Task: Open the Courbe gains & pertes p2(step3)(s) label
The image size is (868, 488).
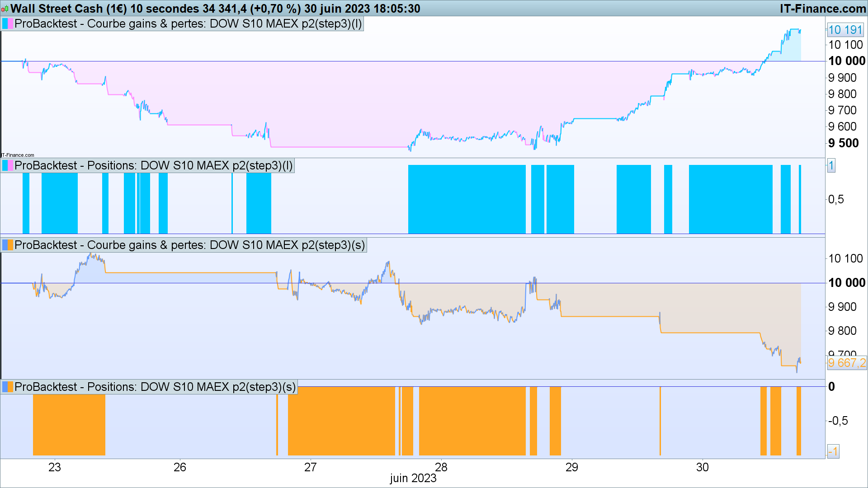Action: pyautogui.click(x=189, y=245)
